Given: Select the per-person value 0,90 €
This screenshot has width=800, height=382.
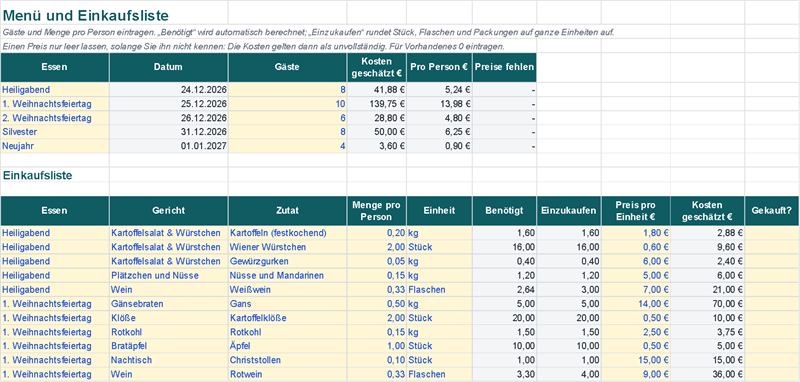Looking at the screenshot, I should 439,146.
